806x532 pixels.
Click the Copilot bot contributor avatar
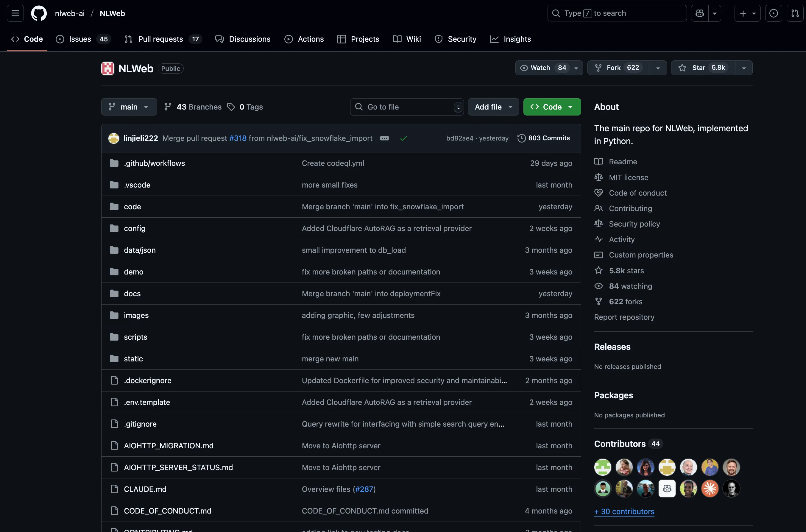click(x=667, y=489)
